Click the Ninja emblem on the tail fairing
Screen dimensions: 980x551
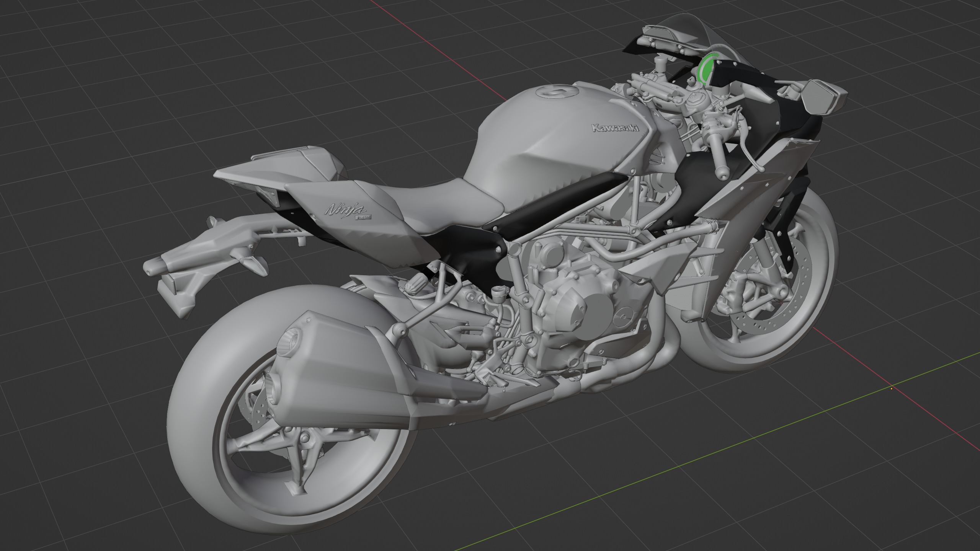click(x=348, y=211)
